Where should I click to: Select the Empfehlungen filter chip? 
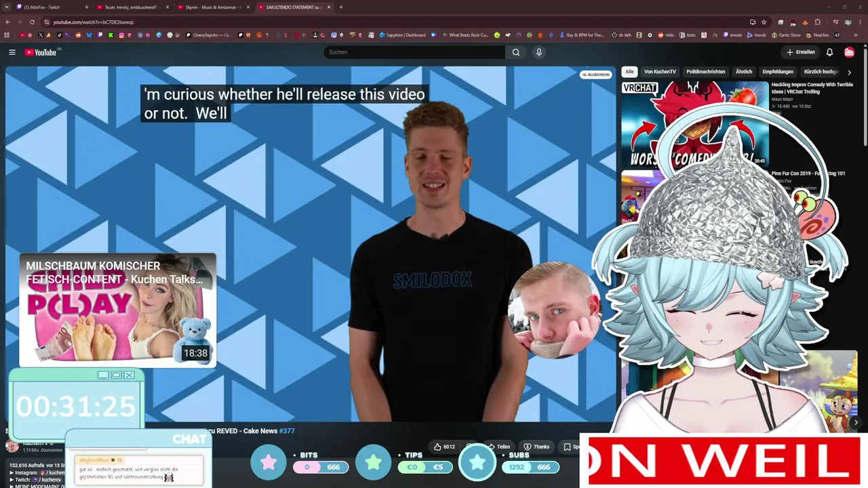(778, 72)
